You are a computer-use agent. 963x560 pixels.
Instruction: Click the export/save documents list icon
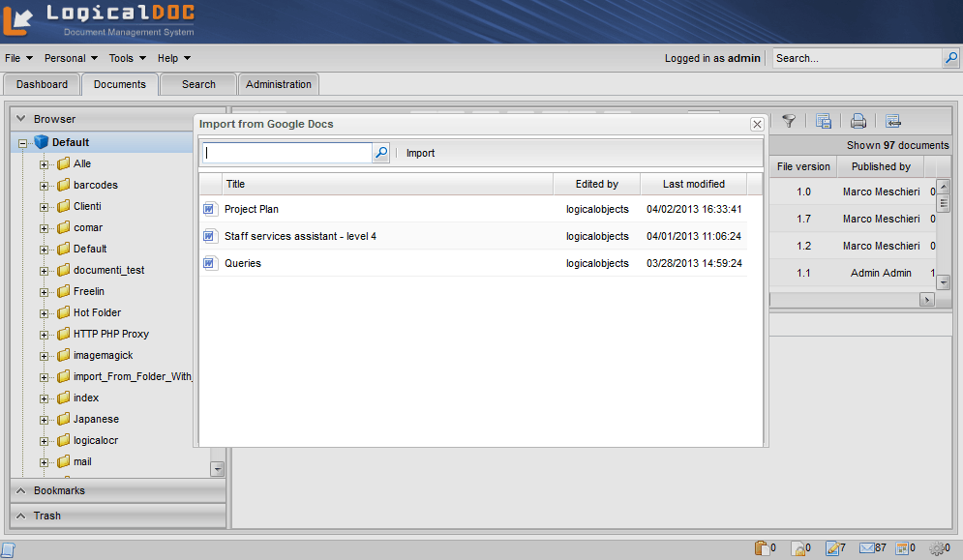(x=824, y=121)
